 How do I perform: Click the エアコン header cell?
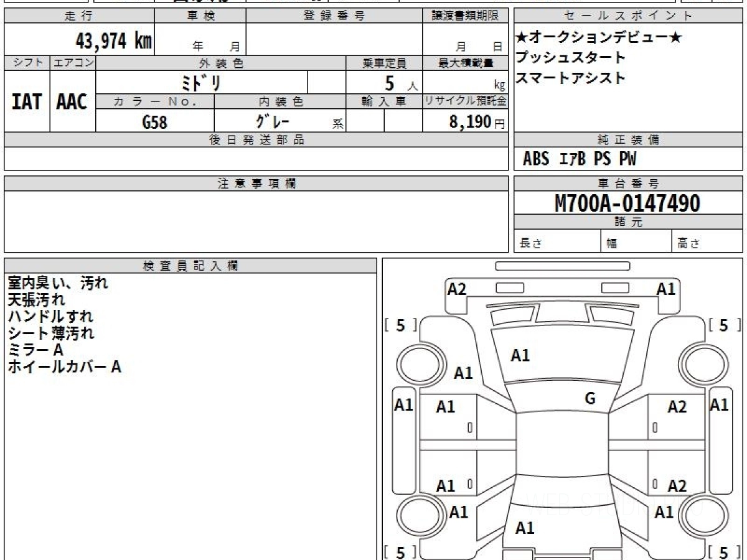73,63
